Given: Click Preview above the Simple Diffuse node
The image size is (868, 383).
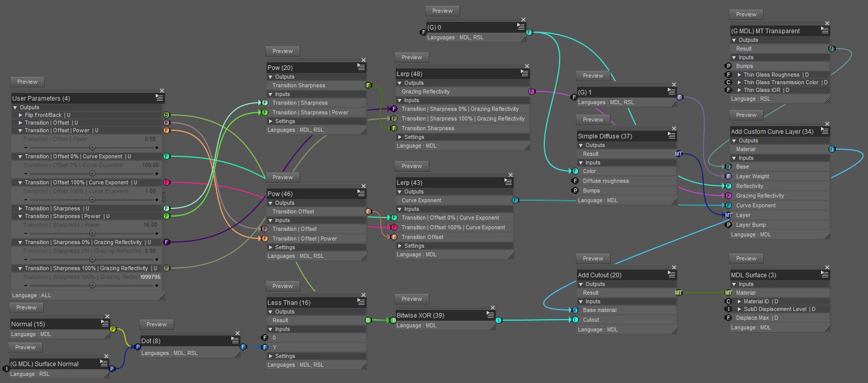Looking at the screenshot, I should point(593,119).
